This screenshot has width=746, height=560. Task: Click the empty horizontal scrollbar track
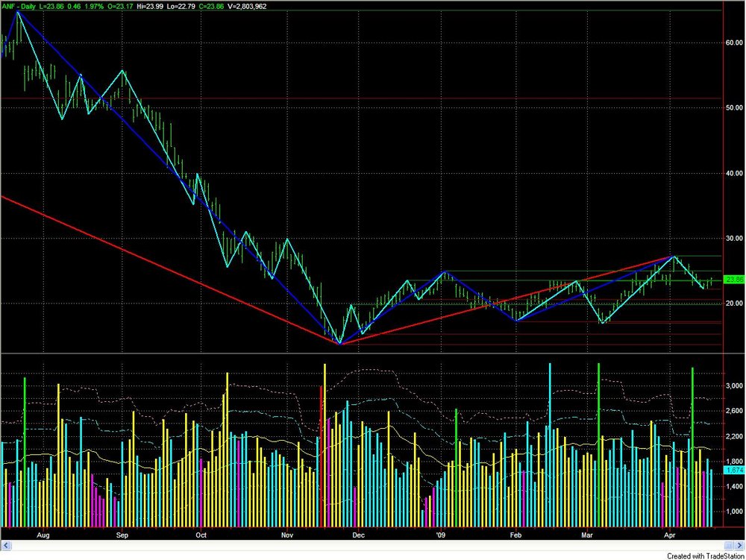tap(366, 546)
